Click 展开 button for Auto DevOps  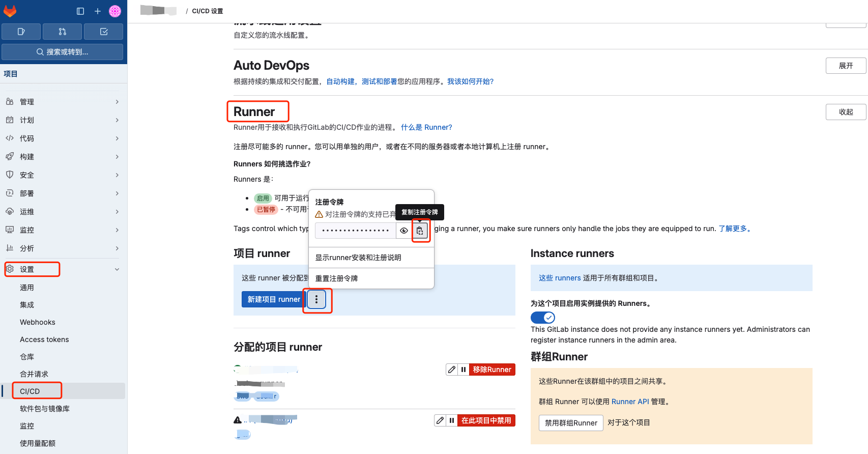[x=846, y=66]
